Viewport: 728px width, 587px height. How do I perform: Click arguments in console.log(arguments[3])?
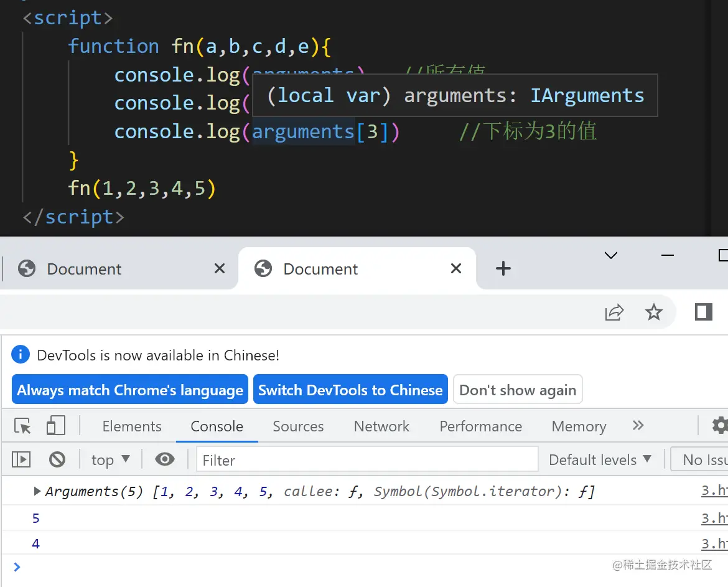coord(303,132)
